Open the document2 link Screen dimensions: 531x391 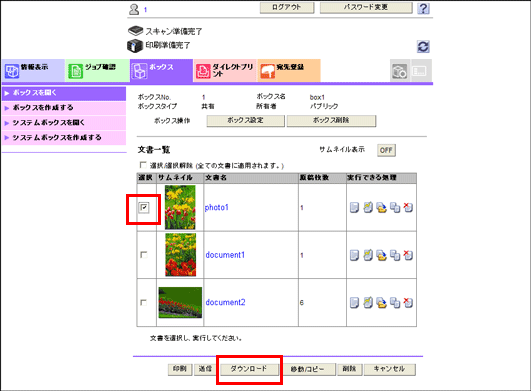coord(226,302)
